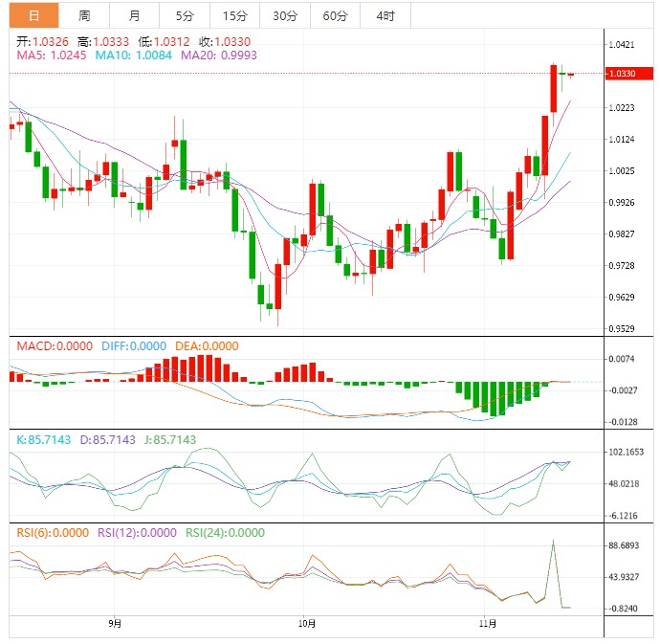
Task: Click the 48.0218 KDJ axis label
Action: 624,484
